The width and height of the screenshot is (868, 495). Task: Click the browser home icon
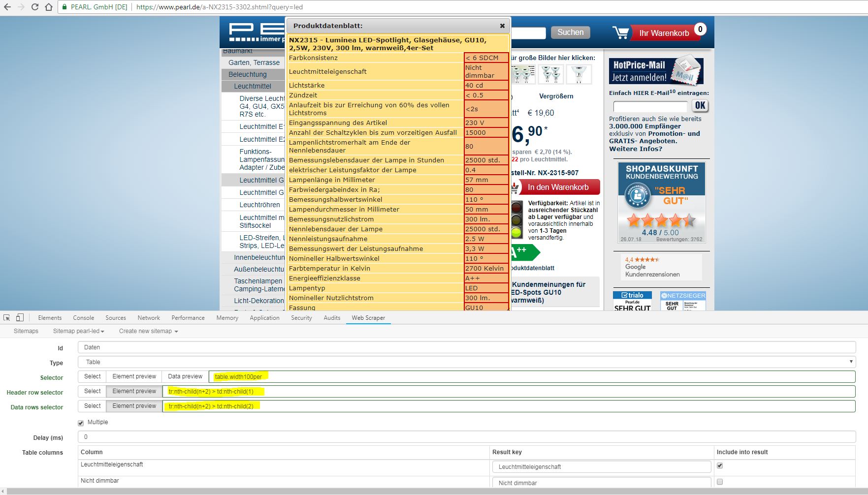(48, 7)
